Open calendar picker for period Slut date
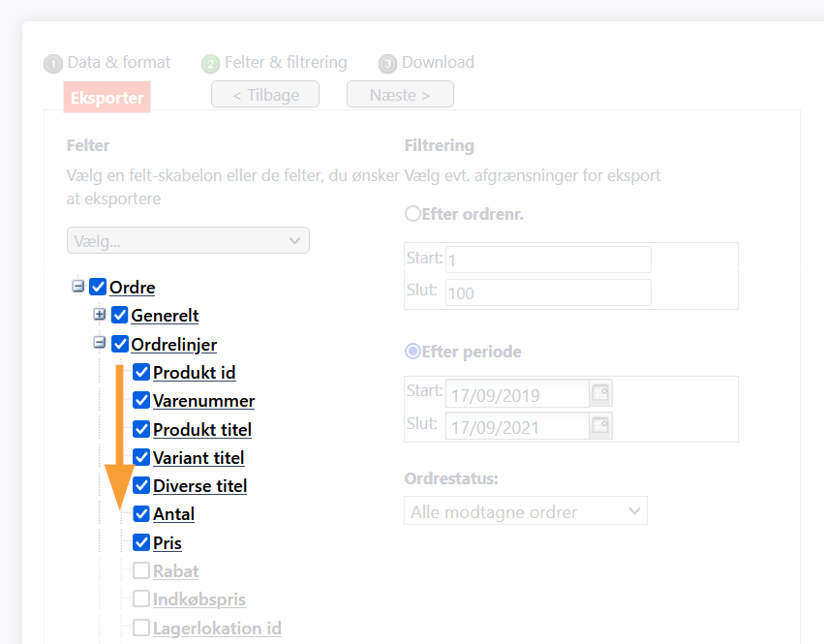This screenshot has height=644, width=824. [600, 425]
